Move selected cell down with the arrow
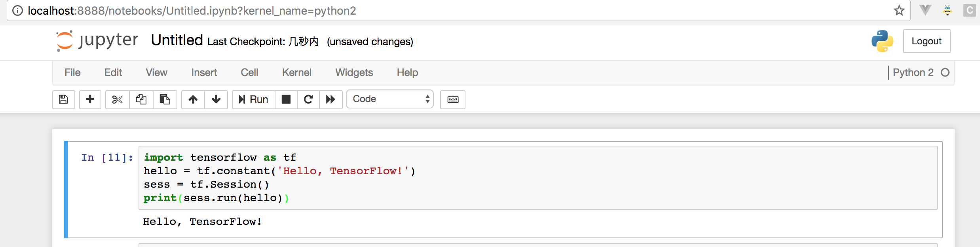The width and height of the screenshot is (980, 247). click(x=216, y=99)
